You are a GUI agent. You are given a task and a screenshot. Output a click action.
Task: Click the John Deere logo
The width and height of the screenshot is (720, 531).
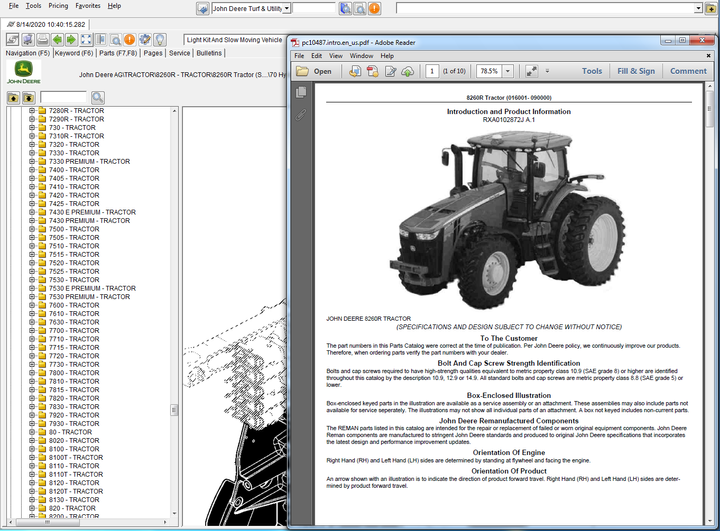point(23,72)
